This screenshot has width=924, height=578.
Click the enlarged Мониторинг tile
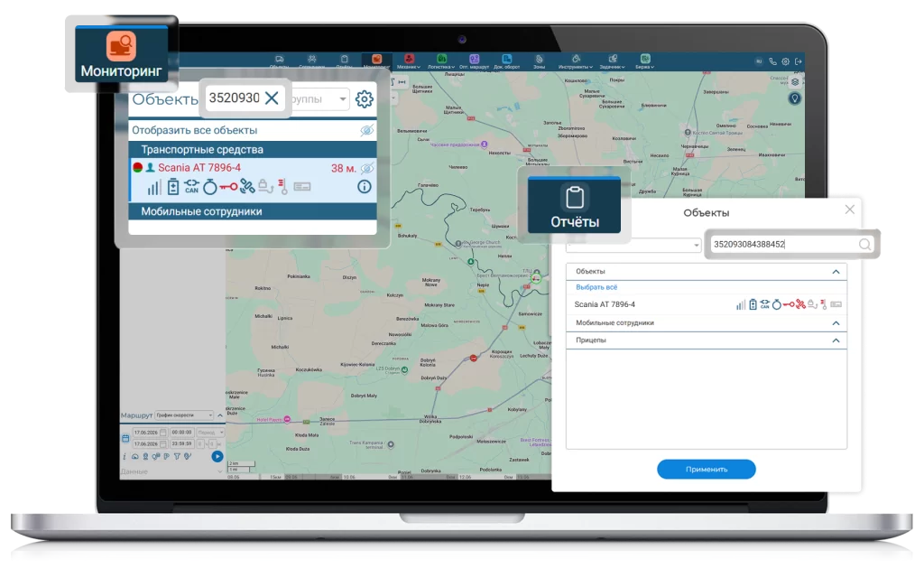tap(122, 53)
